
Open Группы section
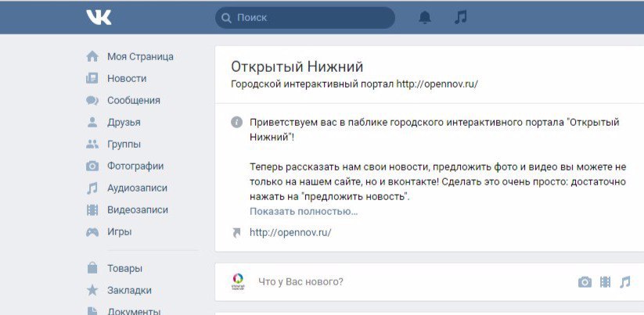pyautogui.click(x=124, y=145)
